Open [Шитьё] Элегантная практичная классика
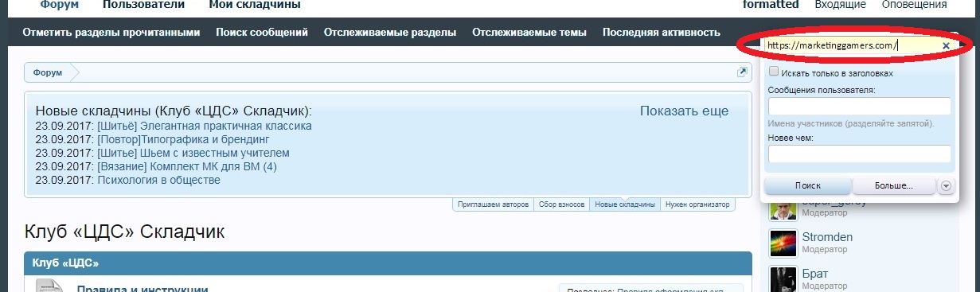The height and width of the screenshot is (292, 980). pyautogui.click(x=205, y=126)
